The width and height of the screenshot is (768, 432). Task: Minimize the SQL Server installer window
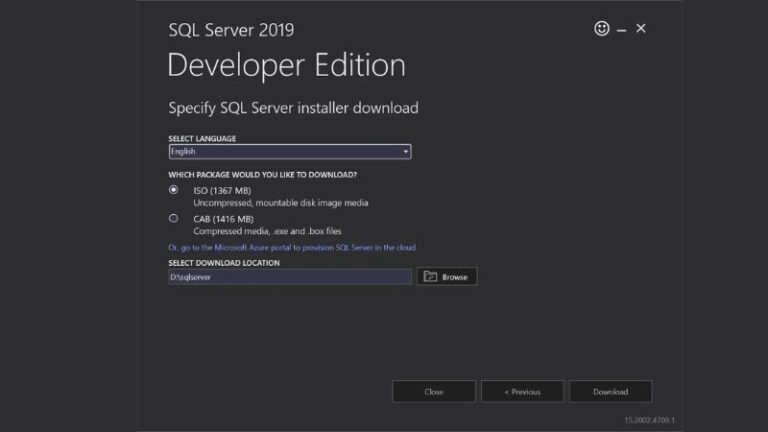click(x=622, y=30)
